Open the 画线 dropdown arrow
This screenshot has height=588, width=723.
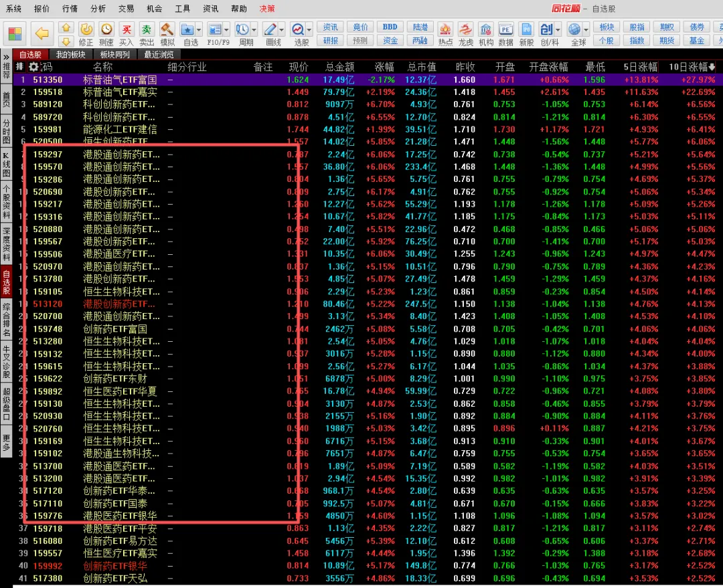[x=281, y=30]
